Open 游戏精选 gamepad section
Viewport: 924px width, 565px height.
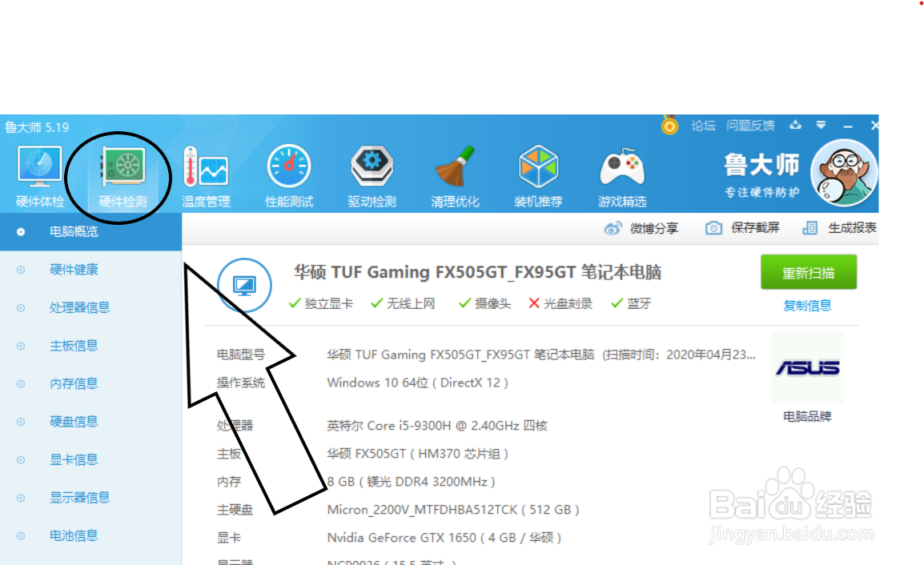[x=621, y=177]
